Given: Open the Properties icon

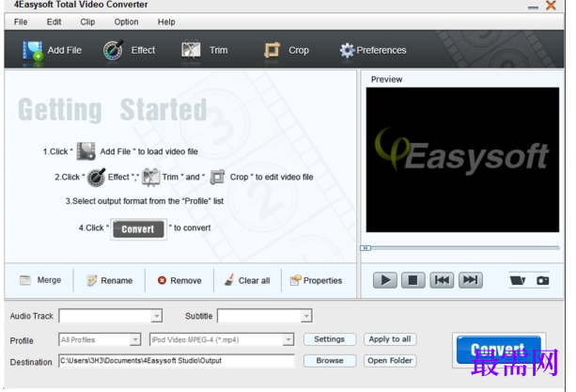Looking at the screenshot, I should 295,280.
